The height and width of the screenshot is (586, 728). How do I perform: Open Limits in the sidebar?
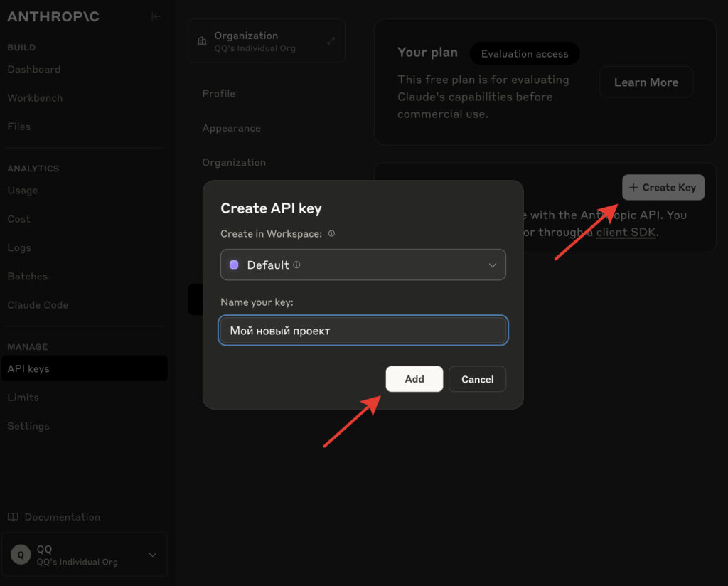coord(23,398)
